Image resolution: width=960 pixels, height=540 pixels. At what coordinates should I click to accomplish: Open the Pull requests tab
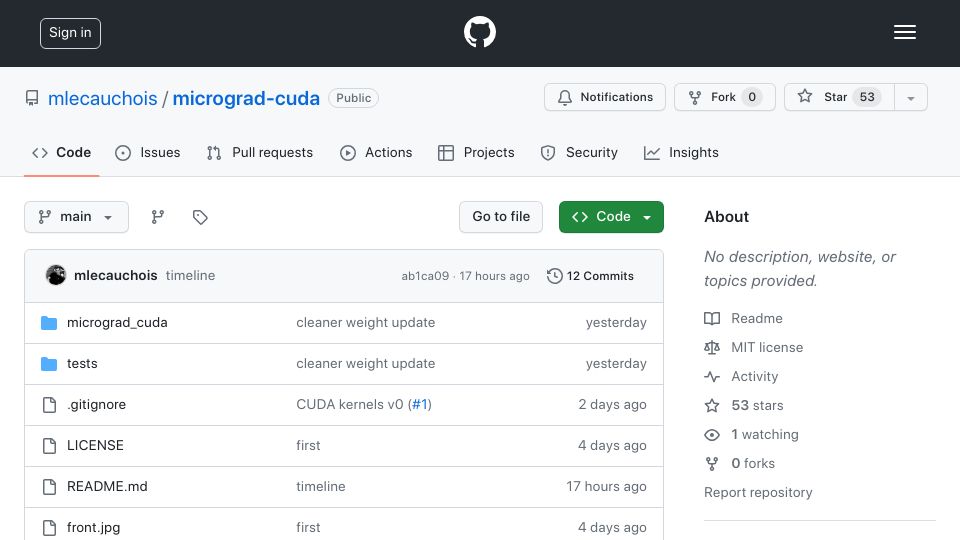pos(260,152)
